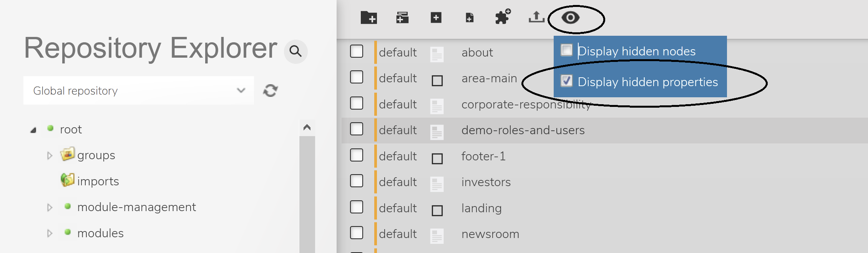Click the add content list icon
The height and width of the screenshot is (253, 868).
[x=402, y=18]
